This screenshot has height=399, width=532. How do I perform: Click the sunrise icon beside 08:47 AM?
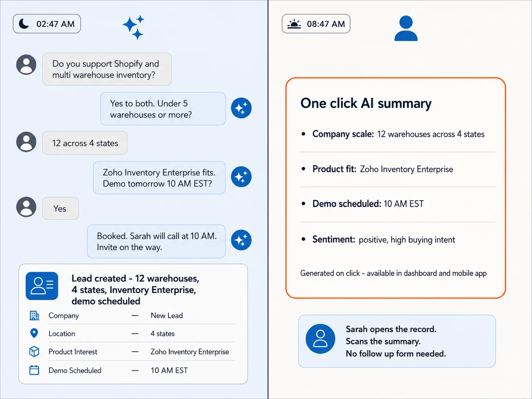point(294,24)
